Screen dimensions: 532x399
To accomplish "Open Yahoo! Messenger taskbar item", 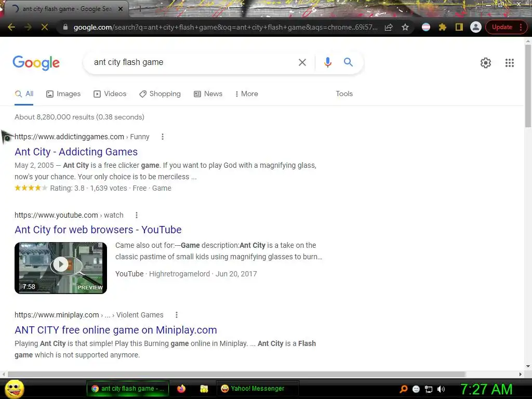I will point(257,389).
